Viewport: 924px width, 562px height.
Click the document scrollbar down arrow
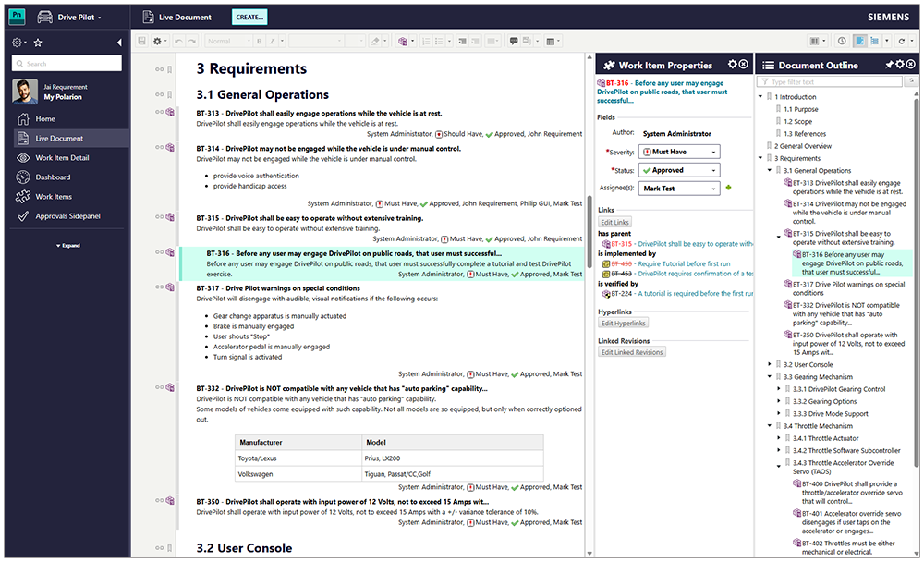590,553
